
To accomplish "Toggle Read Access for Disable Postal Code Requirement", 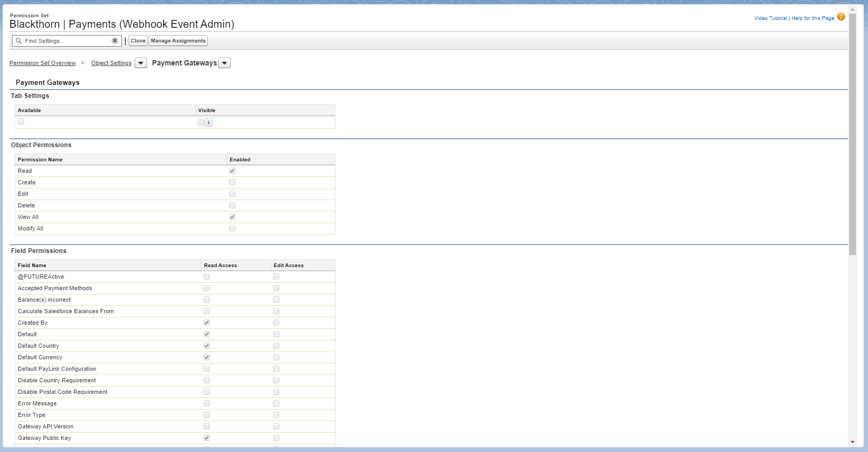I will pyautogui.click(x=207, y=392).
